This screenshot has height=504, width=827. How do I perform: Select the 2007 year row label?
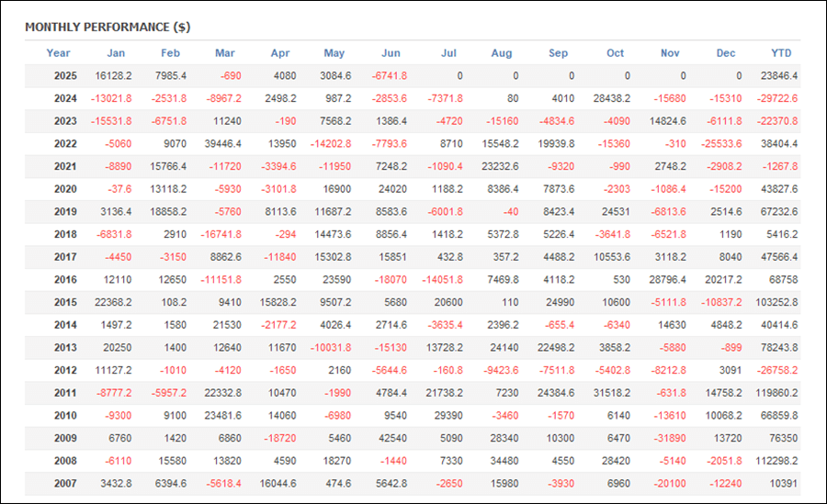tap(65, 484)
